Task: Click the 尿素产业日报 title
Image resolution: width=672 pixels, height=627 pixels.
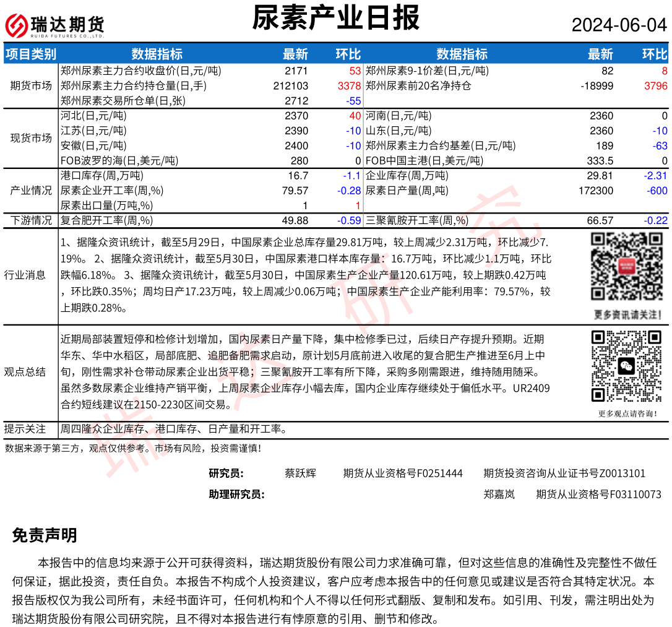Action: (336, 18)
